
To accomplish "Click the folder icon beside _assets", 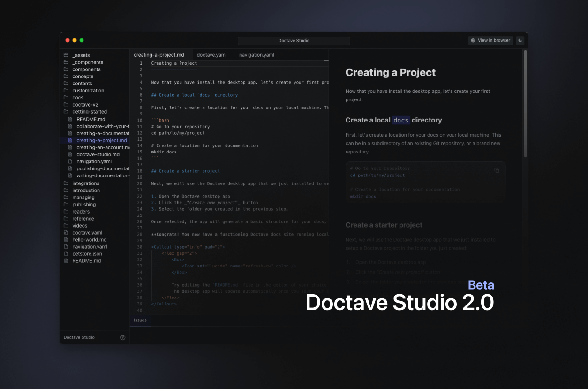I will click(x=66, y=55).
